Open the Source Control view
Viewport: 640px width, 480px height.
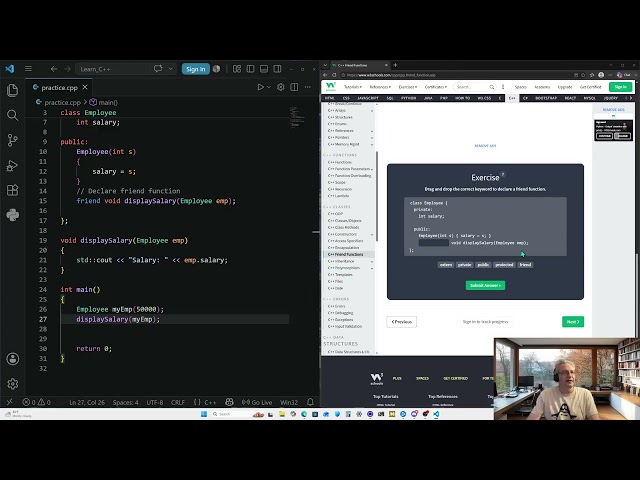(x=13, y=140)
